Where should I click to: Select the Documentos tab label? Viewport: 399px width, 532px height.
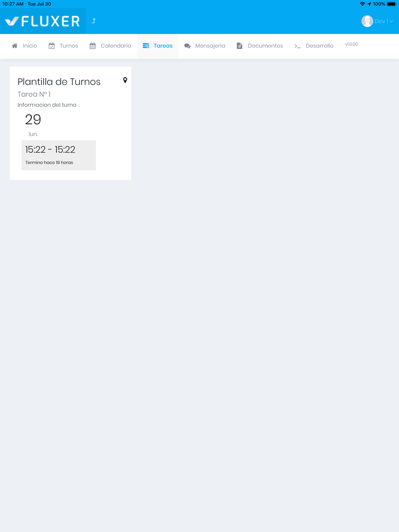coord(265,46)
